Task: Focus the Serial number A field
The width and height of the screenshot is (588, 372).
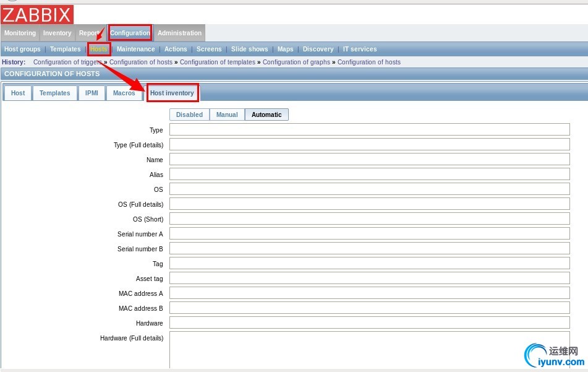Action: (x=369, y=233)
